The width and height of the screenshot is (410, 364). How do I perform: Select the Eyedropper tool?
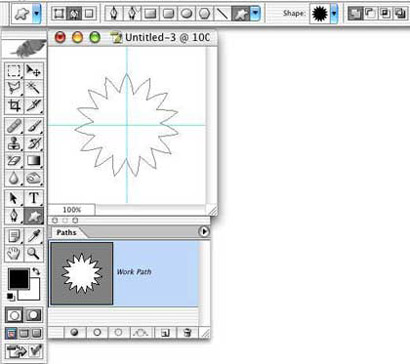point(34,236)
